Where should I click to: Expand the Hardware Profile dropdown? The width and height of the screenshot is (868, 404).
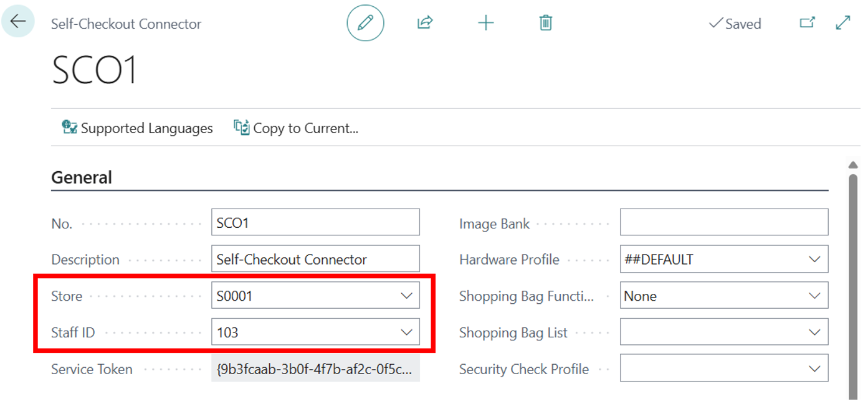click(814, 259)
